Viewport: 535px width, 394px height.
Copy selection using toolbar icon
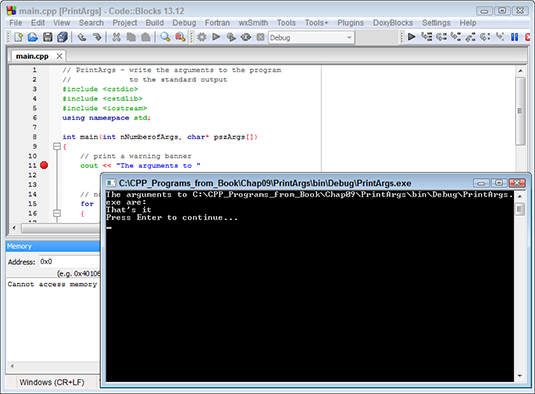131,37
